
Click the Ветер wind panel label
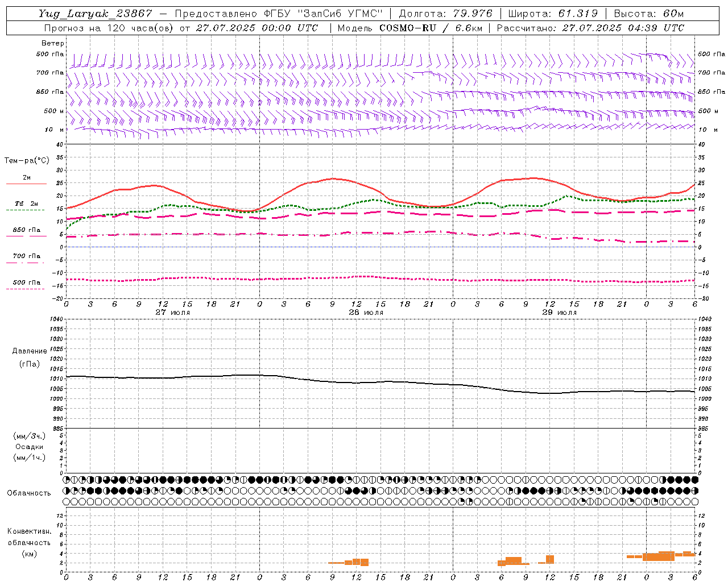point(53,43)
